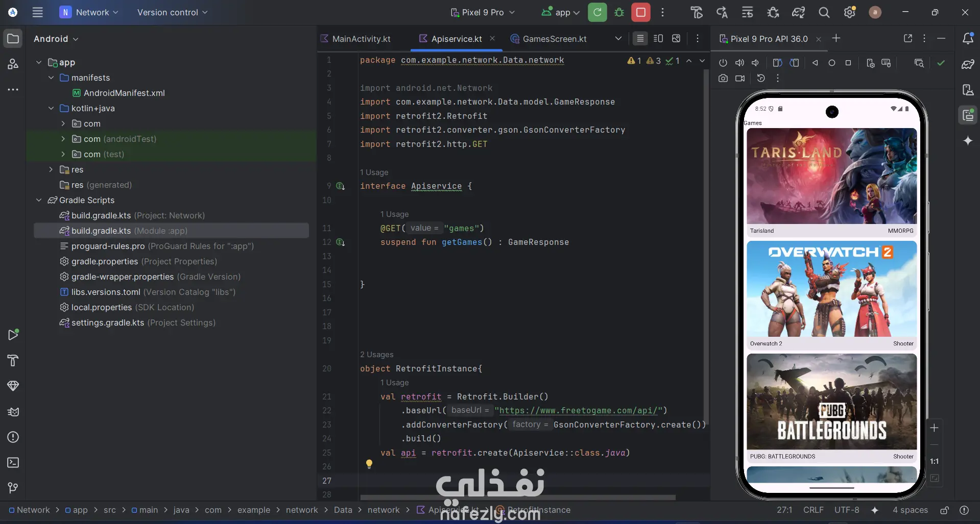Open Search Everywhere magnifier
The height and width of the screenshot is (524, 980).
[824, 12]
